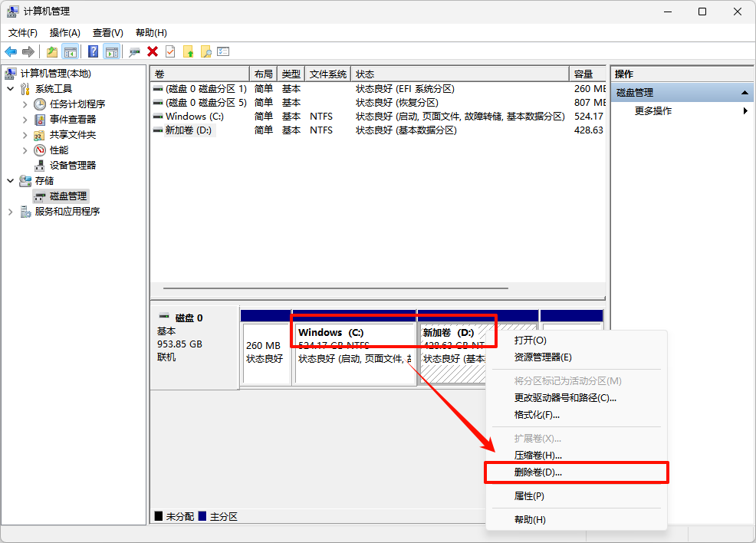Click the red X delete toolbar icon
The width and height of the screenshot is (756, 543).
(153, 51)
